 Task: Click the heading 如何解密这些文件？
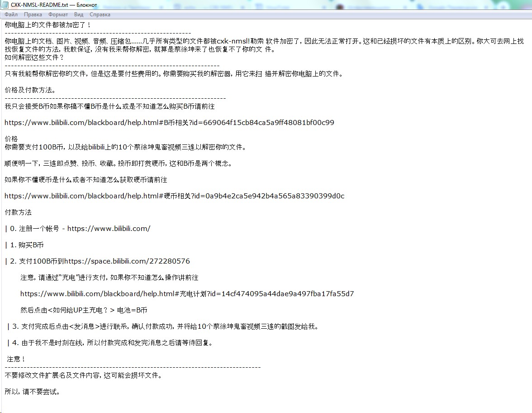(x=34, y=58)
